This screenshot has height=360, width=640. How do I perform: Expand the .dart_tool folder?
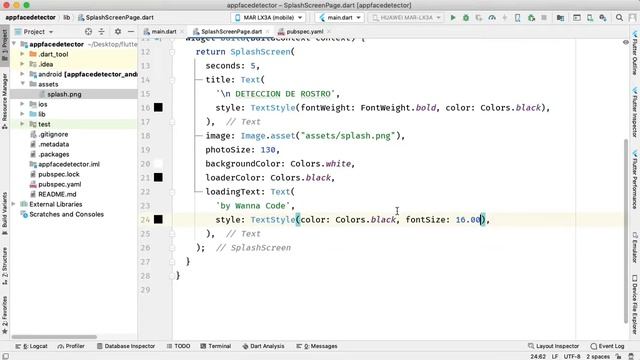click(22, 54)
